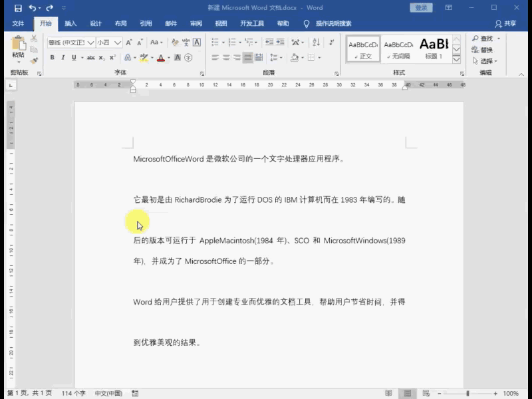Switch to web layout view

coord(426,393)
